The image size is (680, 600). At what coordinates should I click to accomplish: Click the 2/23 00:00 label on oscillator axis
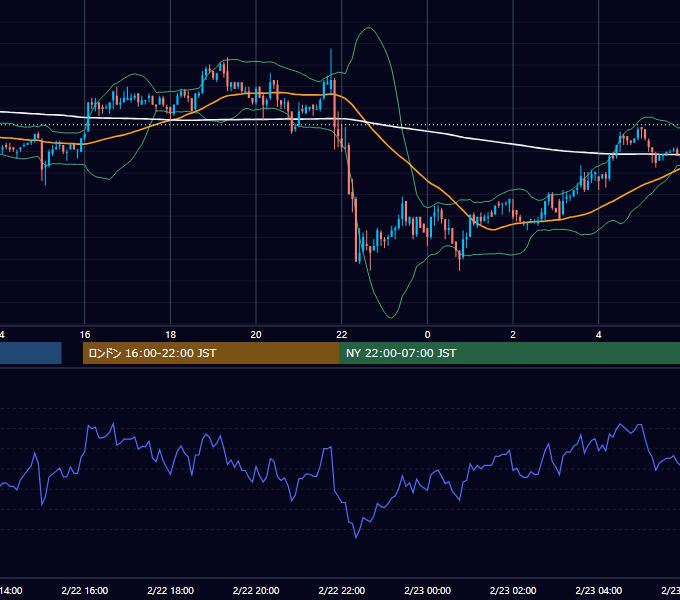coord(427,590)
